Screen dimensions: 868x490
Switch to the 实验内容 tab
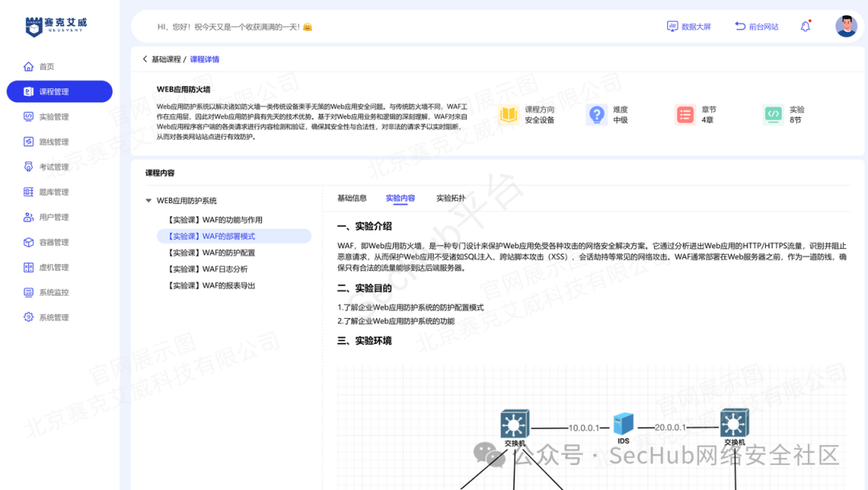pos(400,198)
